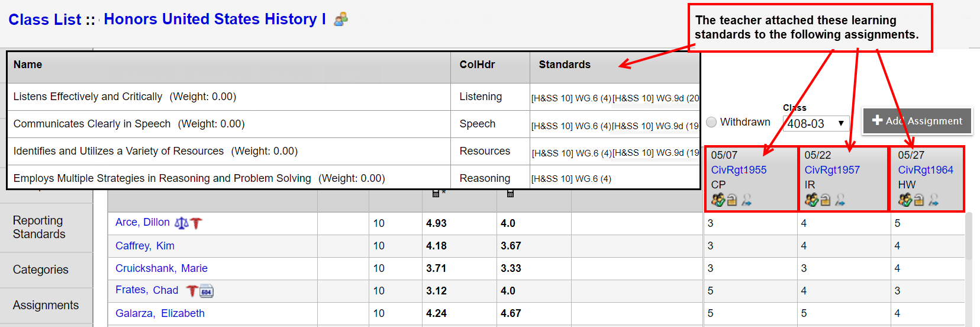Click the calculator icon with asterisk in header
This screenshot has width=980, height=327.
pos(436,193)
